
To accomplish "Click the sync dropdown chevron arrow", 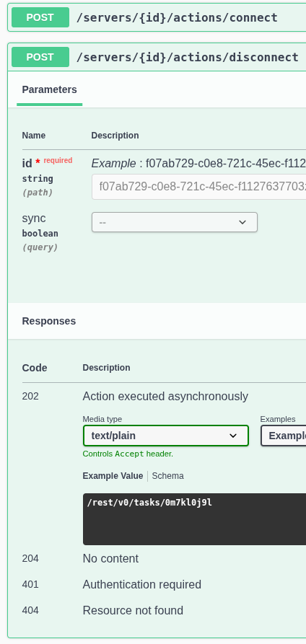I will (242, 222).
